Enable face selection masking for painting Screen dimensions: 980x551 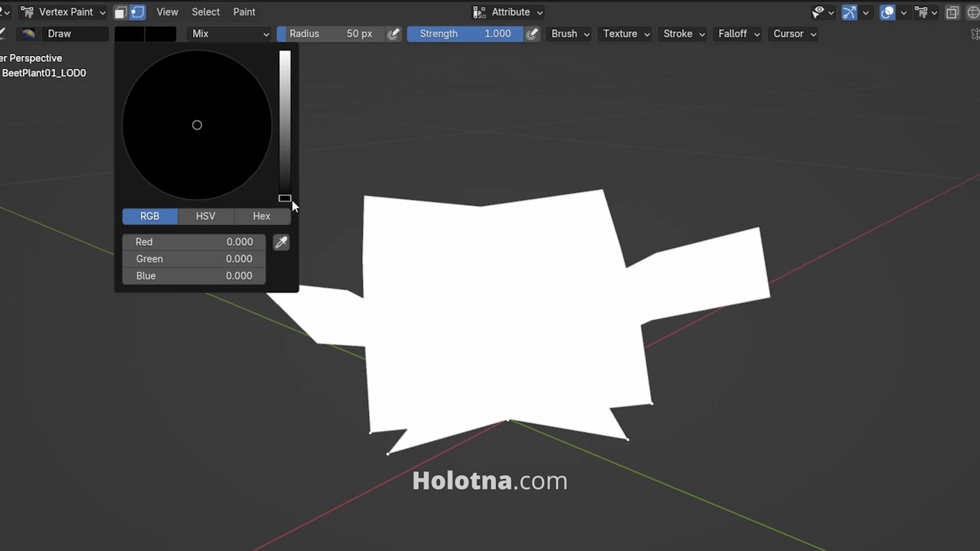(120, 12)
